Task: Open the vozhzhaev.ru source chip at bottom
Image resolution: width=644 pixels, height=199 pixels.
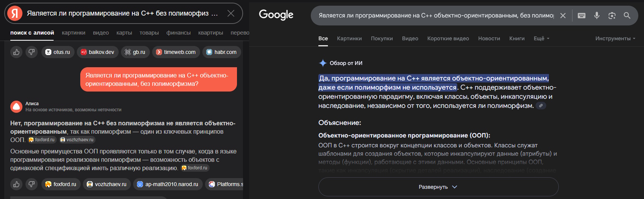Action: (107, 184)
